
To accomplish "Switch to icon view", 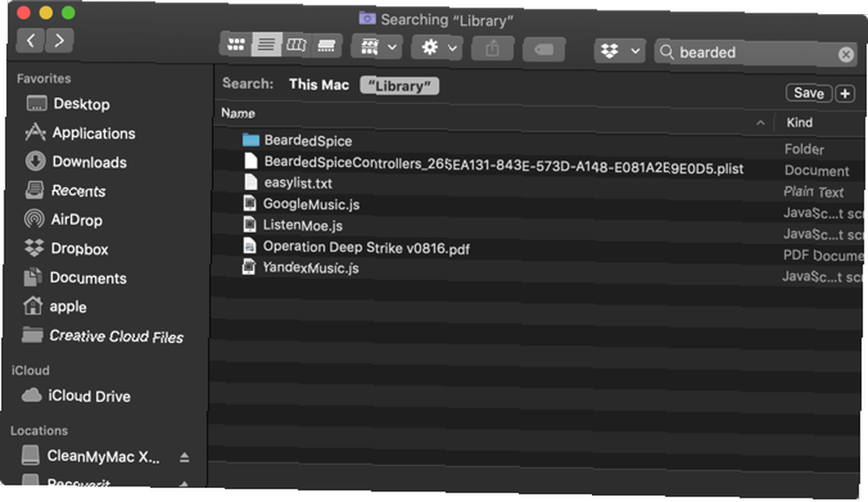I will (236, 44).
